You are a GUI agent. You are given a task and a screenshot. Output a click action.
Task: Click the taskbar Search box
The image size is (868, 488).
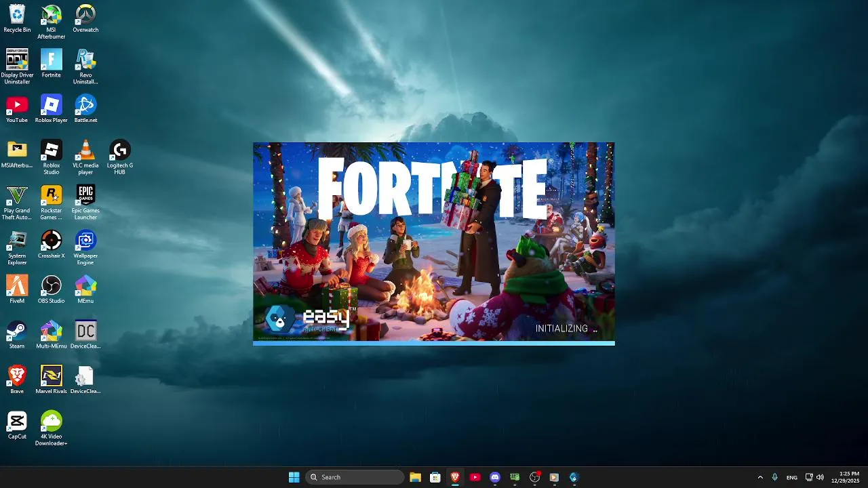point(355,477)
